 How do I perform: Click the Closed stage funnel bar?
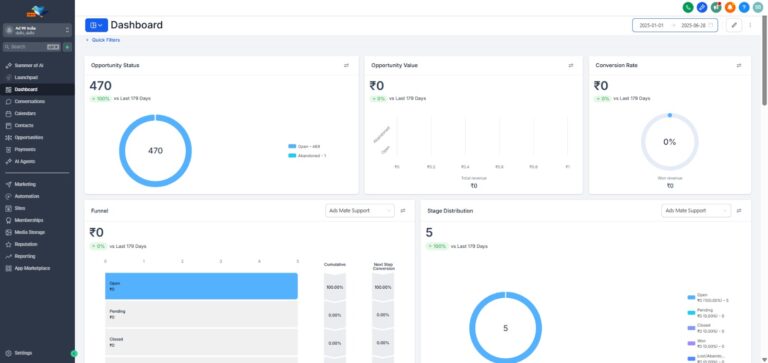pos(201,342)
